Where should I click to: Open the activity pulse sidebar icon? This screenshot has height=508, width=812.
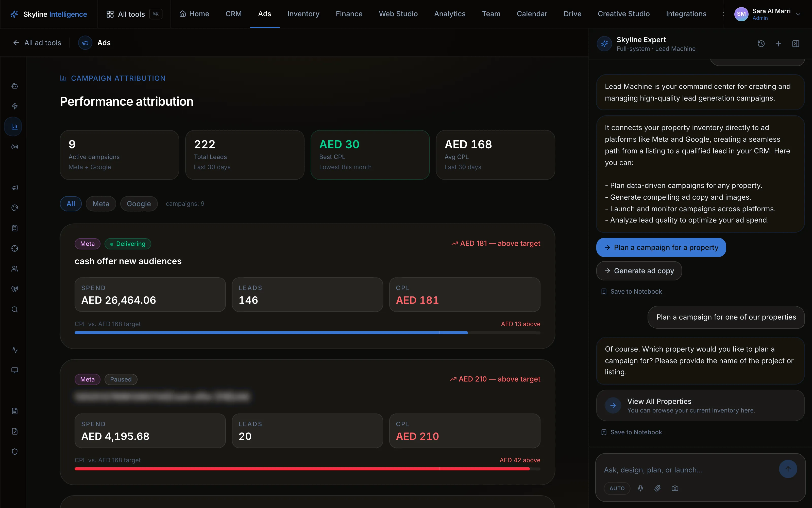14,350
